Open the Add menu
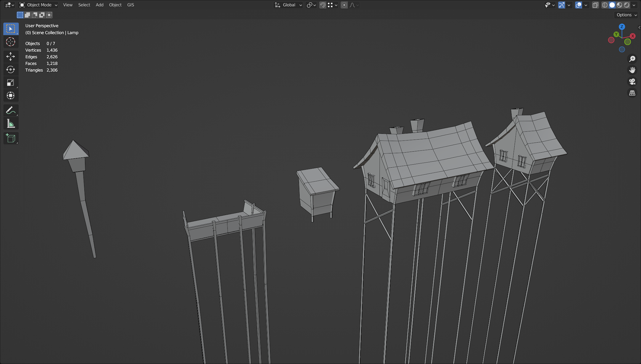The image size is (641, 364). point(99,5)
